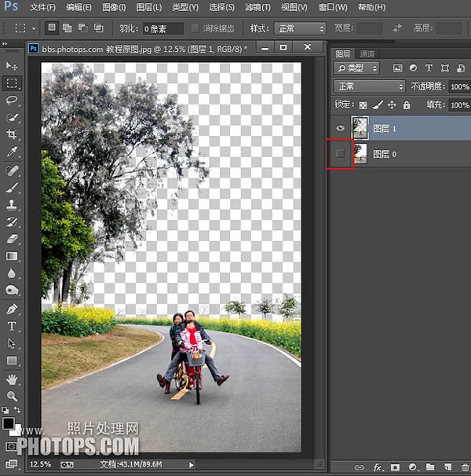Toggle Quick Mask mode

point(12,447)
